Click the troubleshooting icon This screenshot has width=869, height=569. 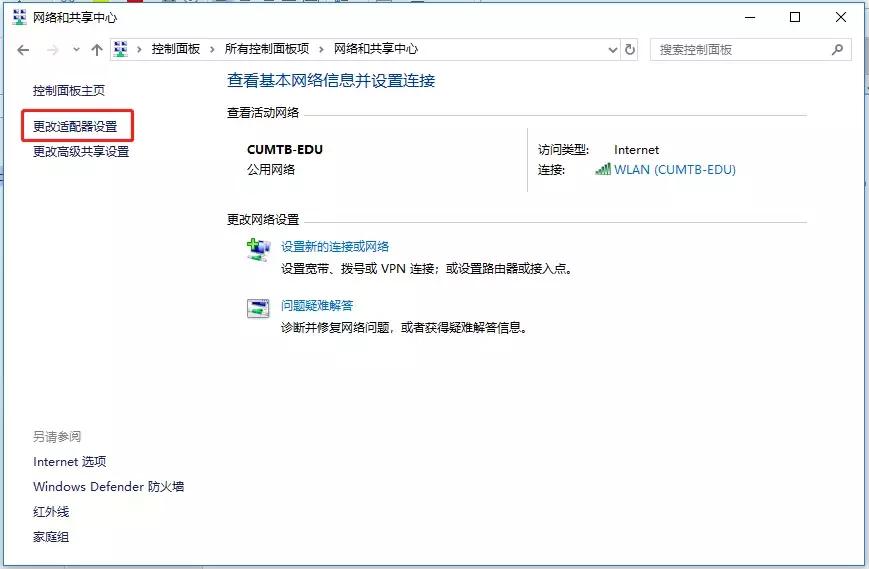(258, 308)
